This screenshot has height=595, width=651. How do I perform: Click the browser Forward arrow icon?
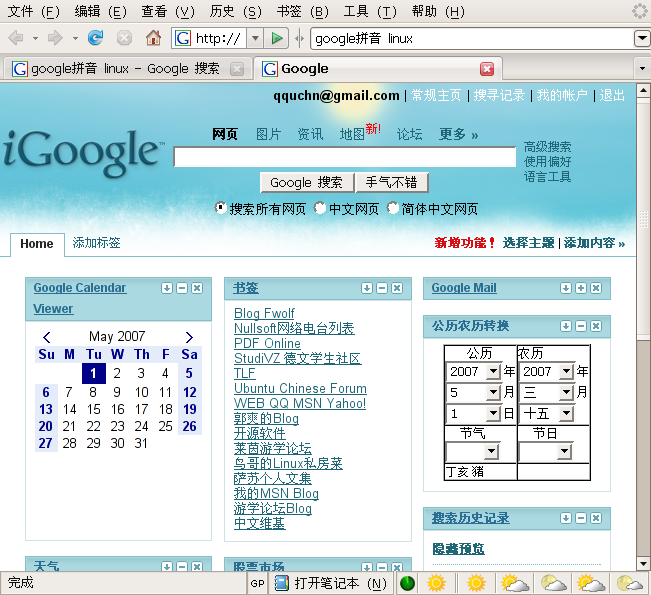coord(55,38)
